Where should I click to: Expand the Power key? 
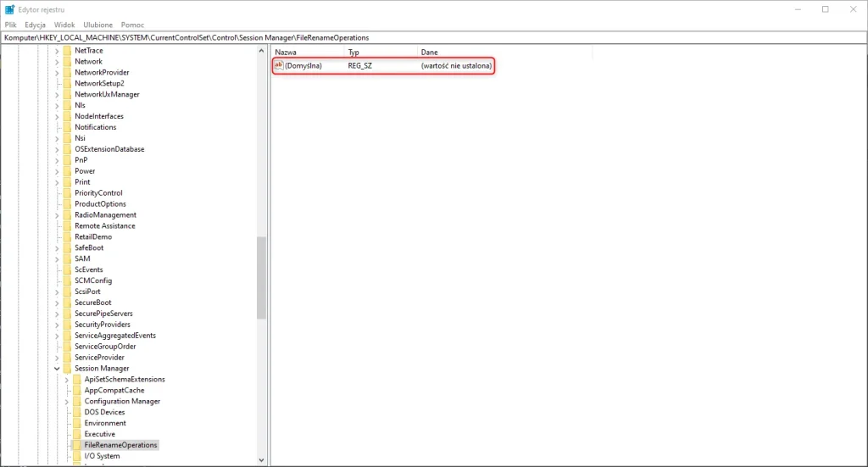click(x=57, y=171)
